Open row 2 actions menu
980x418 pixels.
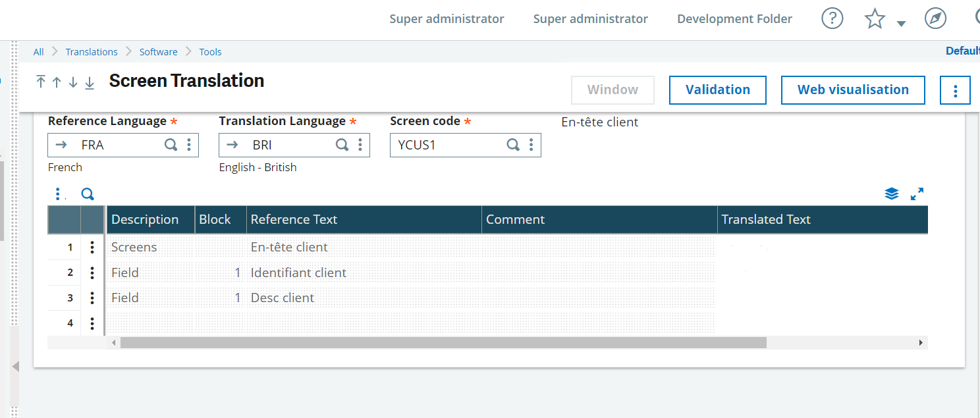(92, 272)
